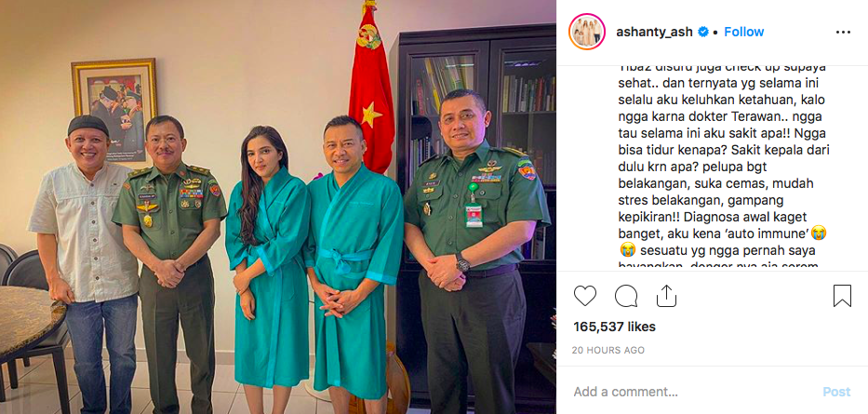The image size is (868, 414).
Task: Follow the ashanty_ash account
Action: click(744, 33)
